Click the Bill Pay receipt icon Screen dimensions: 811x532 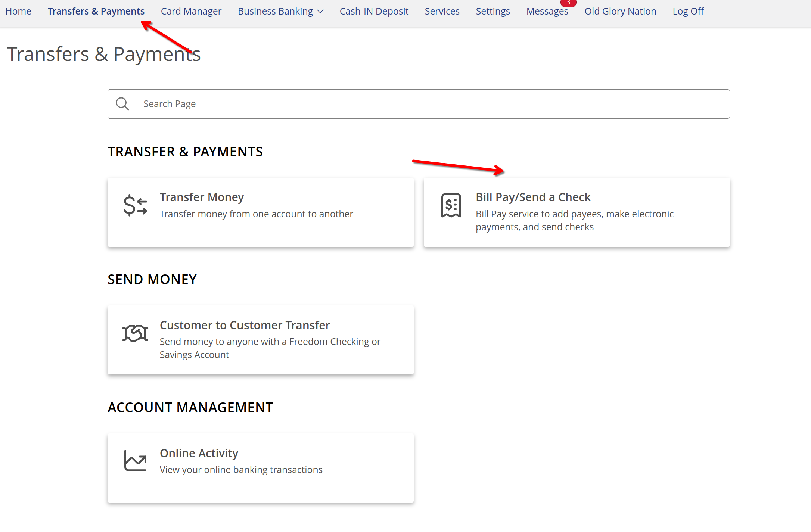coord(451,205)
